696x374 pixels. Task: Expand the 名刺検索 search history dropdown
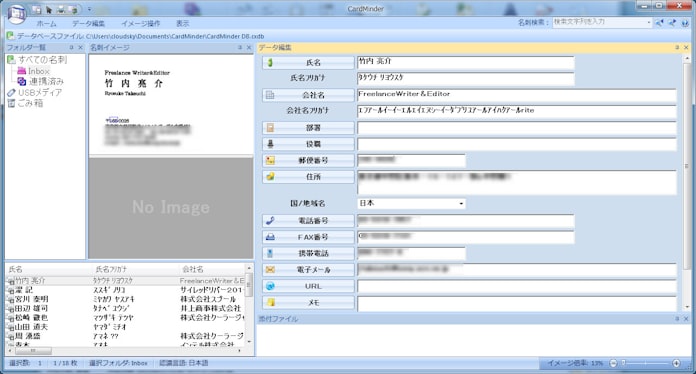point(649,22)
